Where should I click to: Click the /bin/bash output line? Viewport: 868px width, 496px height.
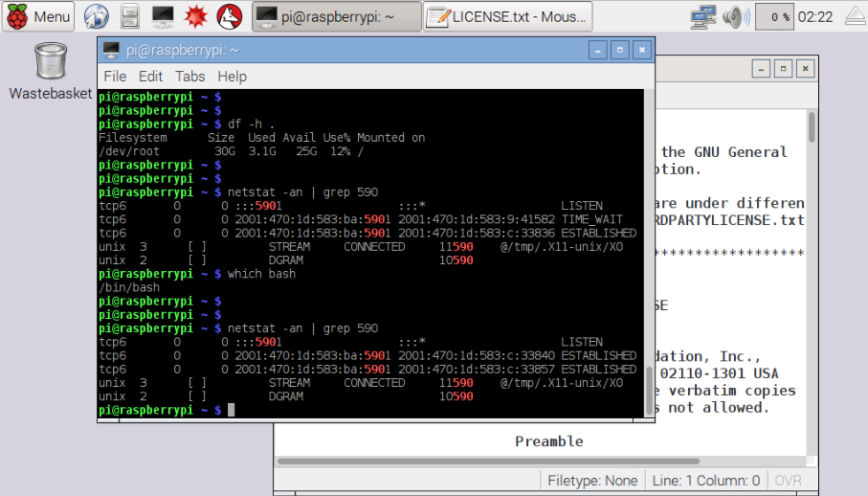[129, 287]
